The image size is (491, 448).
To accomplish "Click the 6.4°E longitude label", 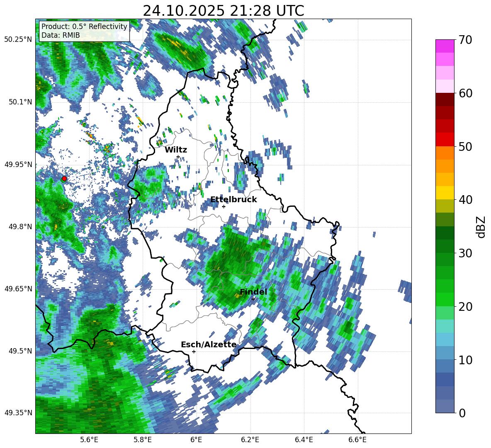I will pos(304,440).
